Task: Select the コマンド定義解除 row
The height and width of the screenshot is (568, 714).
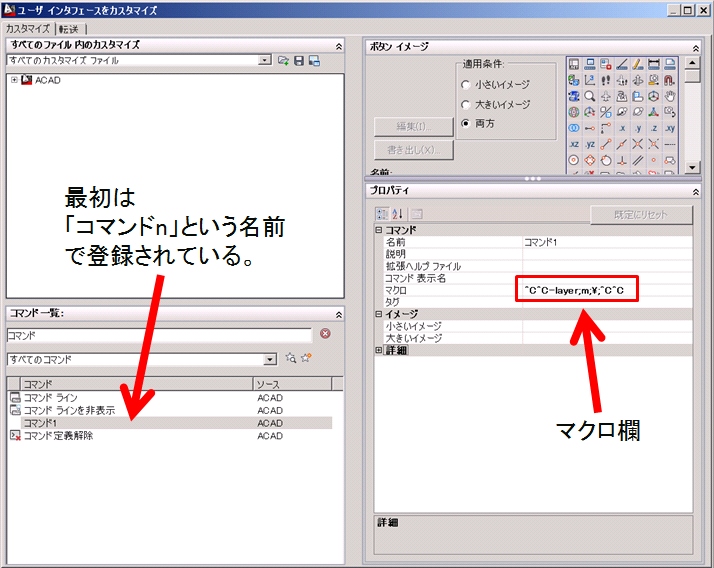Action: 170,436
